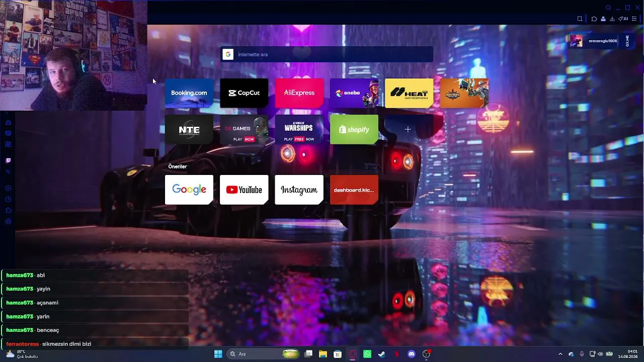
Task: Open Task View on the taskbar
Action: coord(308,354)
